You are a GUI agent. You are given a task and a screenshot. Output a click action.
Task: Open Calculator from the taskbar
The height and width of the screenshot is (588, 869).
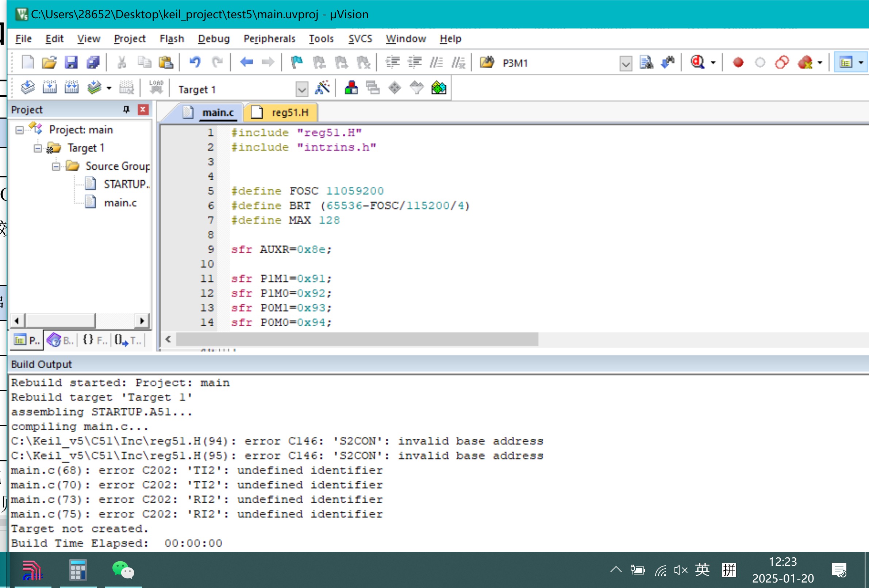(x=78, y=570)
